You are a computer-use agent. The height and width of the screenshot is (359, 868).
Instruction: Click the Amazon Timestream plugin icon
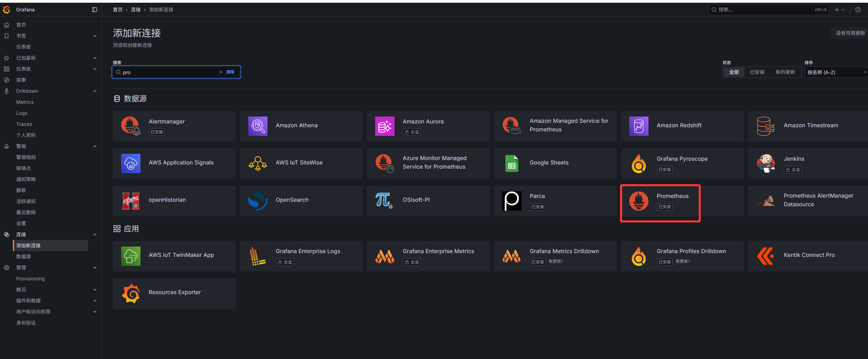(x=766, y=126)
